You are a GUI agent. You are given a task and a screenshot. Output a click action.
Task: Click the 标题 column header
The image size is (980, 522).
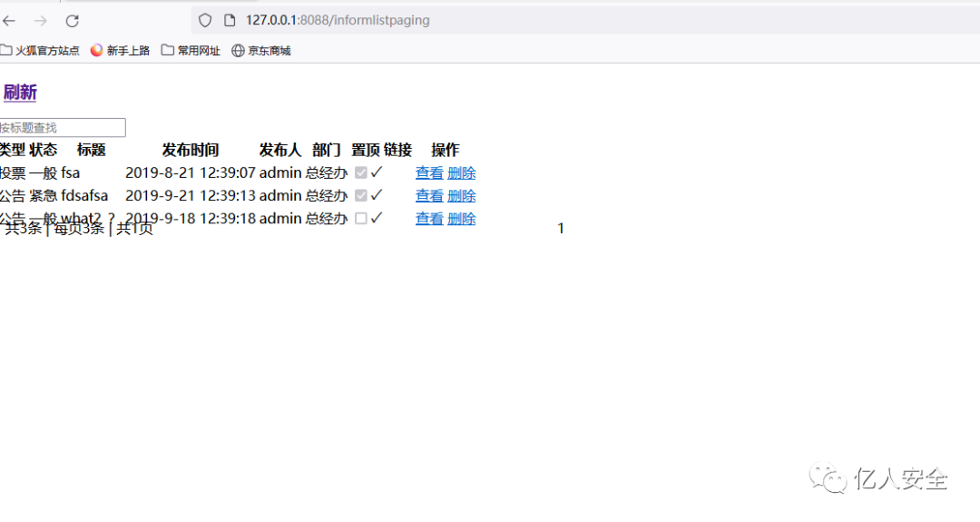[x=92, y=150]
